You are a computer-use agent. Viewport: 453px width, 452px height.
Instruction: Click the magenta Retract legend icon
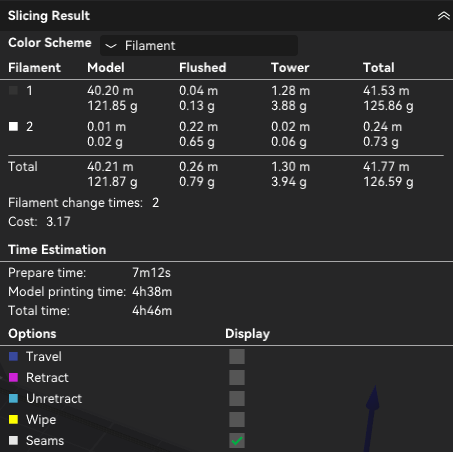[x=13, y=378]
